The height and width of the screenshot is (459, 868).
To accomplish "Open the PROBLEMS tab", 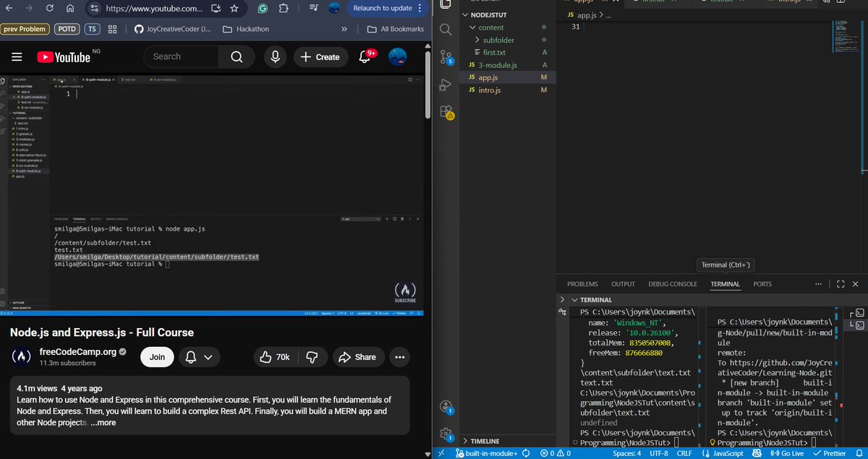I will 582,283.
